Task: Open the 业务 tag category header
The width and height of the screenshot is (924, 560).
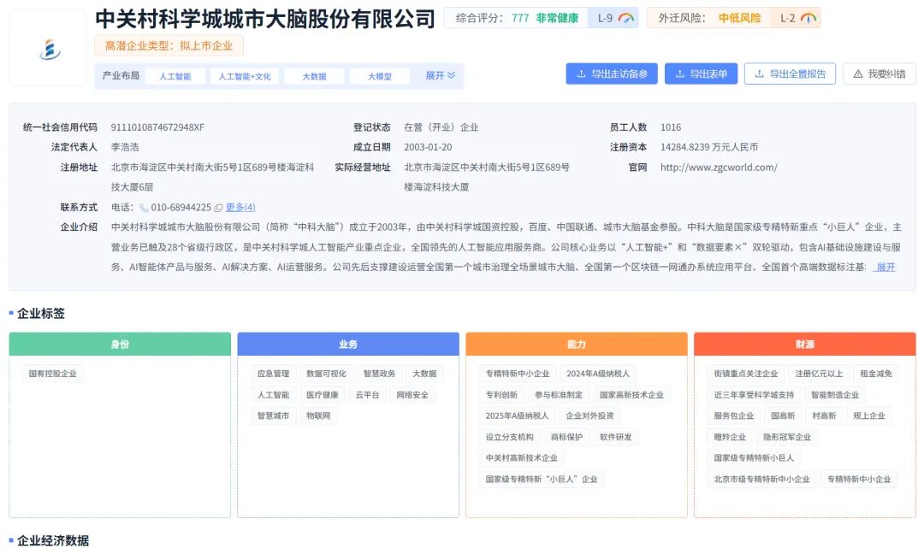Action: click(x=347, y=345)
